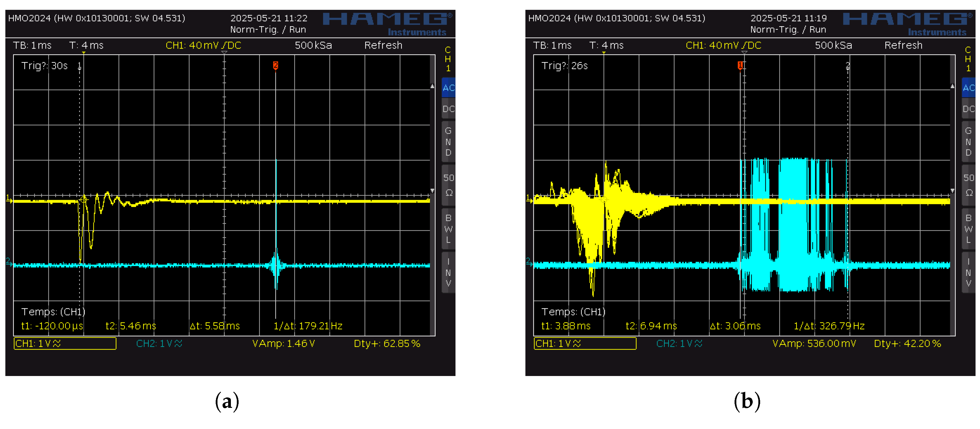Toggle the INV button in right panel

click(968, 272)
